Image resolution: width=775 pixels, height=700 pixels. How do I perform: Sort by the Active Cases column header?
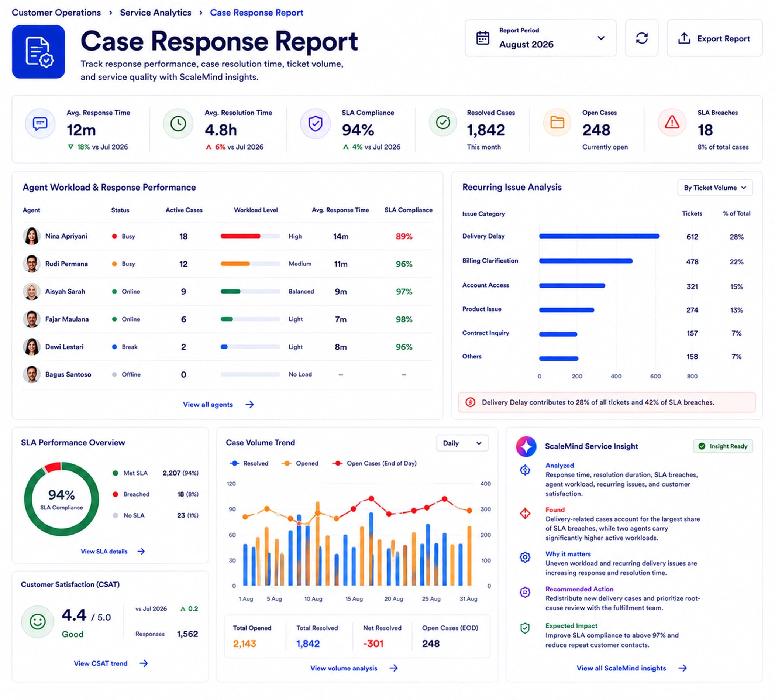[184, 210]
